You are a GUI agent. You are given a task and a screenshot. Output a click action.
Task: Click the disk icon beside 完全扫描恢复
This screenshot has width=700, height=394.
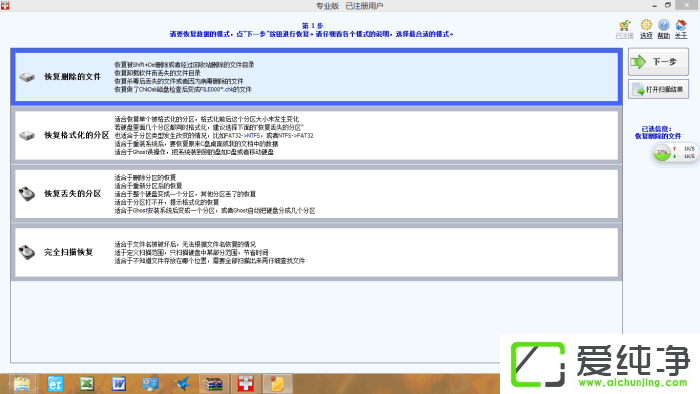click(x=27, y=252)
